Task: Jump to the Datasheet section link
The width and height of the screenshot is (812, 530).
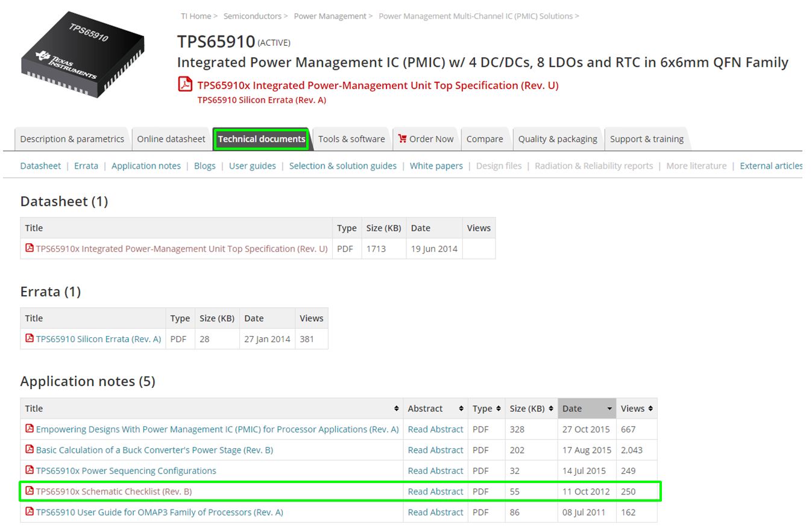Action: (x=40, y=166)
